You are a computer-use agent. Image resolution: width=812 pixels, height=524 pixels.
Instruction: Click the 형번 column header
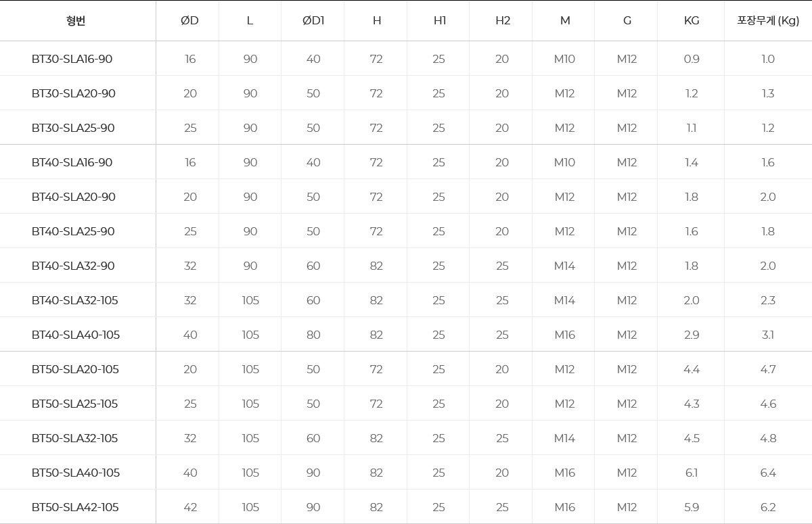tap(76, 20)
